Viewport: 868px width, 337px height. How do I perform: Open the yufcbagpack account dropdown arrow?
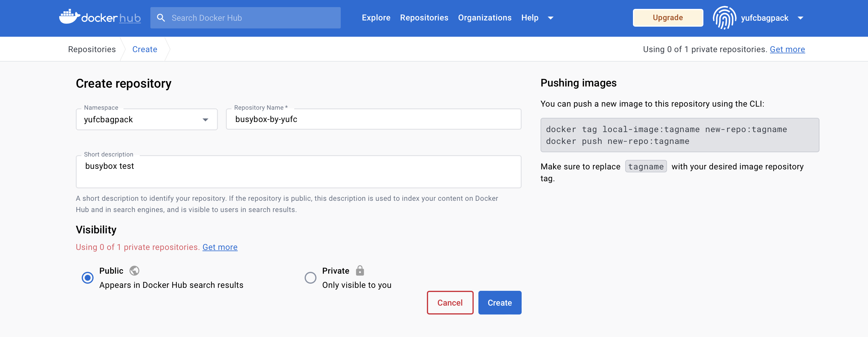tap(800, 18)
